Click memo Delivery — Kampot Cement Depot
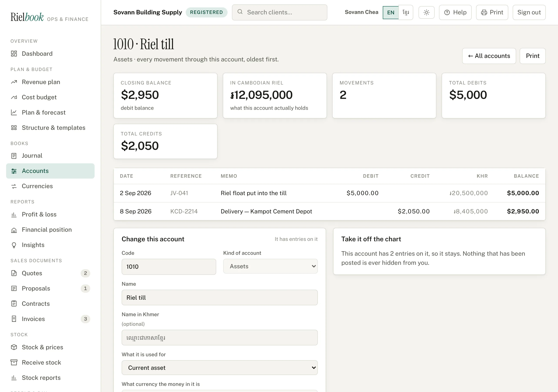The width and height of the screenshot is (558, 392). click(x=266, y=211)
